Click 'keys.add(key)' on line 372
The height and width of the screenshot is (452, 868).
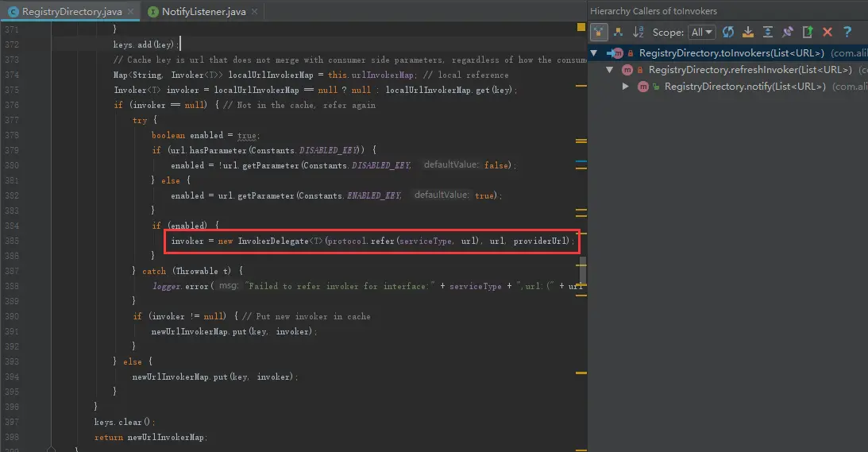coord(145,44)
